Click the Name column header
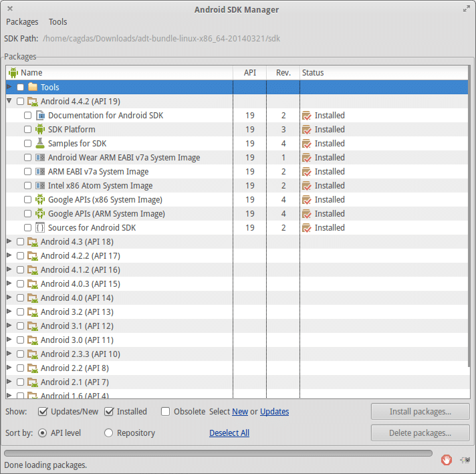The height and width of the screenshot is (474, 476). pos(119,73)
